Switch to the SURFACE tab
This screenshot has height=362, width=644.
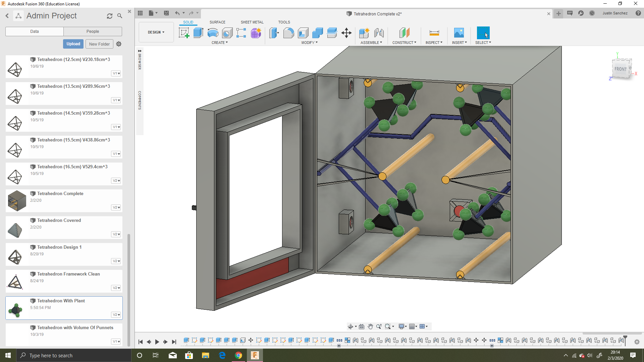coord(217,22)
